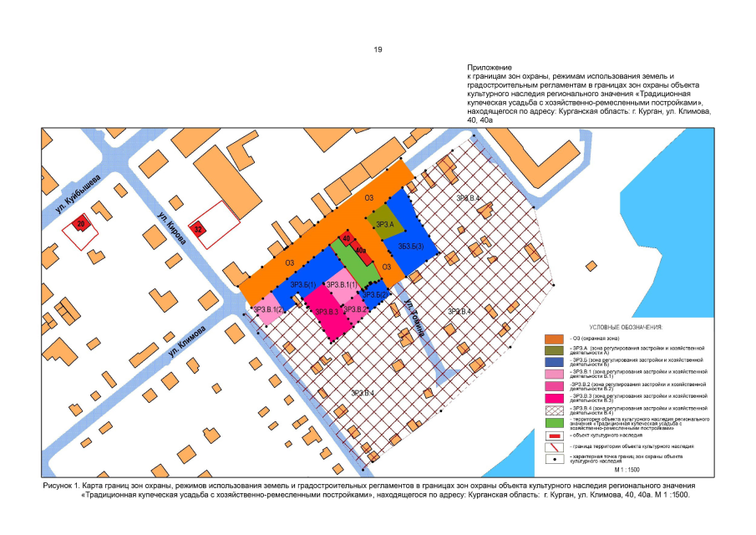756x535 pixels.
Task: Click the light pink ЗРЗ.В.1 legend swatch
Action: click(553, 374)
